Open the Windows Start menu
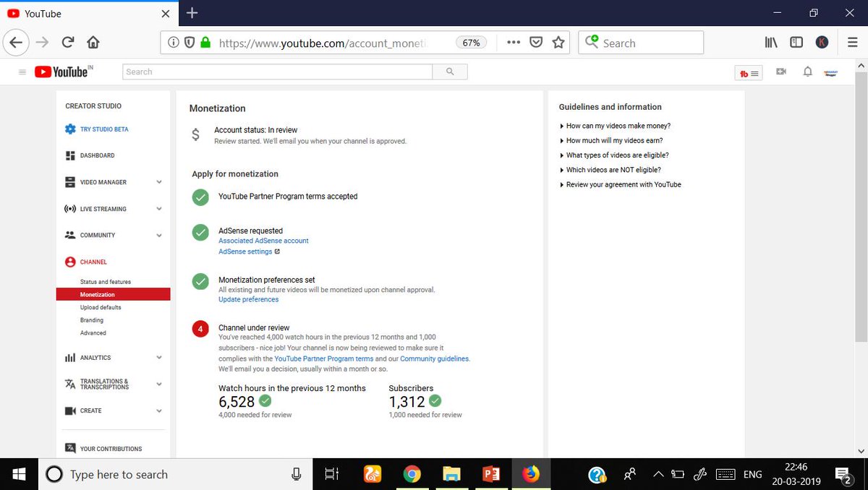Screen dimensions: 868x490 click(x=19, y=474)
